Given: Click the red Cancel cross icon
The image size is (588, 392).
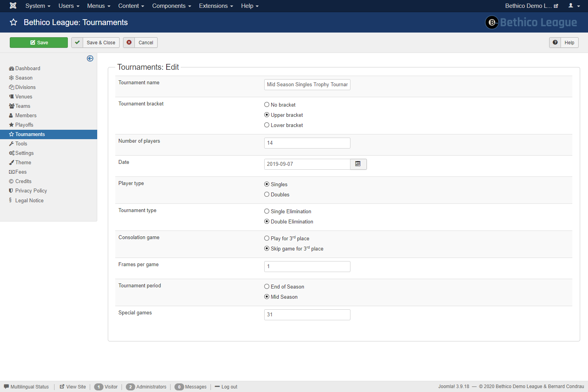Looking at the screenshot, I should [x=129, y=42].
